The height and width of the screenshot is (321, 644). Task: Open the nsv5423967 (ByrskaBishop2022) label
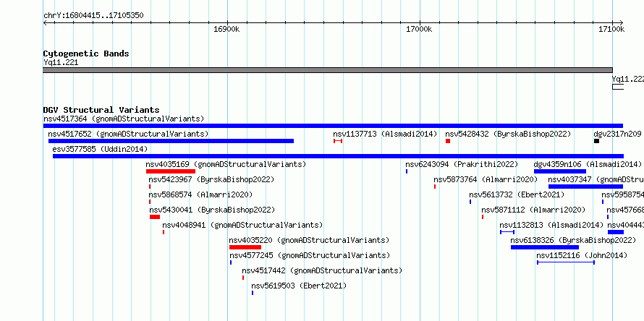(211, 180)
